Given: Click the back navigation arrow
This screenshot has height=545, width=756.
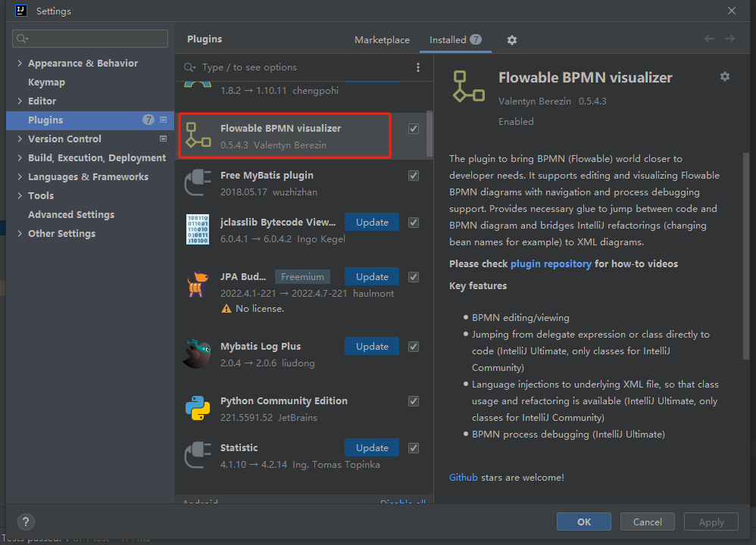Looking at the screenshot, I should 709,39.
